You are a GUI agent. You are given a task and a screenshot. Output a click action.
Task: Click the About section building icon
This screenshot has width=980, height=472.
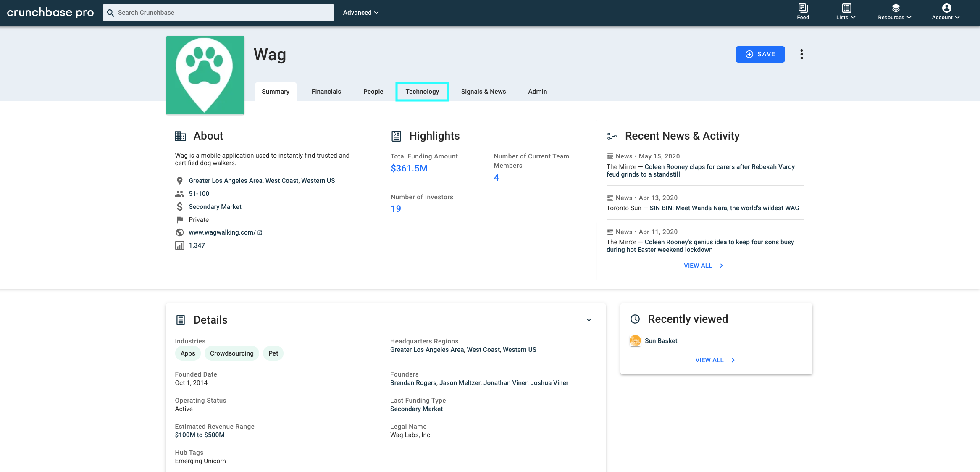coord(181,136)
